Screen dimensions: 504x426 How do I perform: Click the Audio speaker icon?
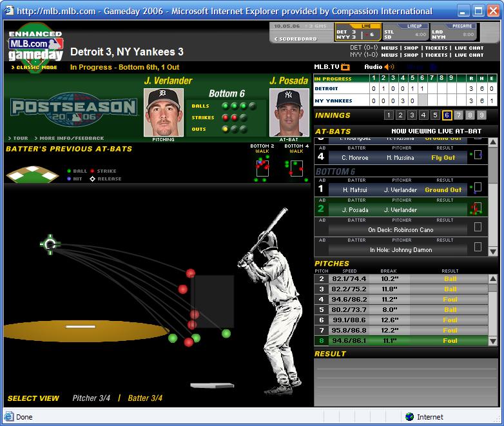[389, 67]
